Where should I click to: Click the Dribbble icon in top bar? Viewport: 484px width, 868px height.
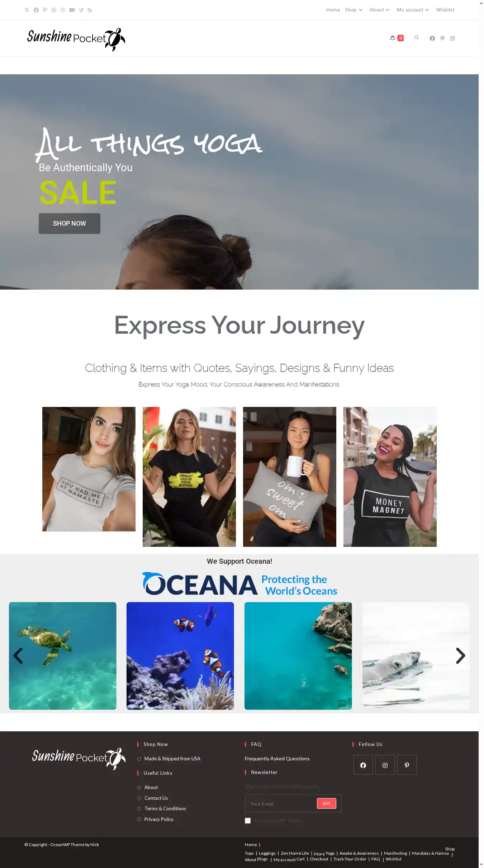(x=54, y=10)
